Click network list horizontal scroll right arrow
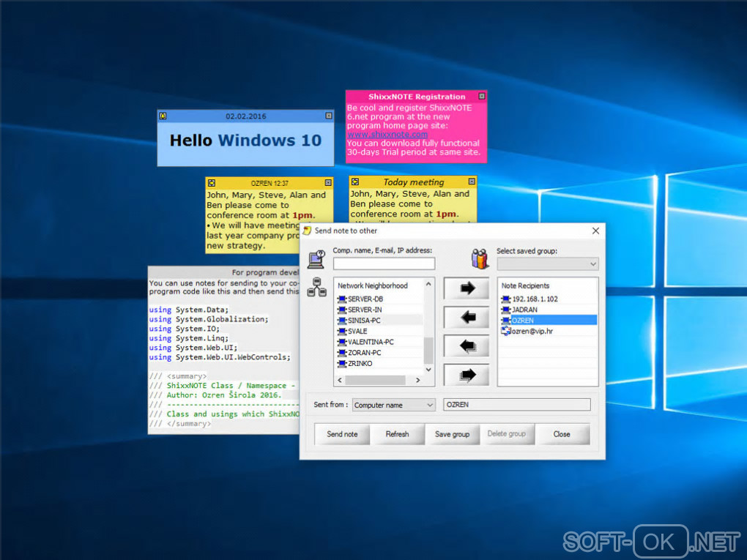The height and width of the screenshot is (560, 747). (x=417, y=380)
